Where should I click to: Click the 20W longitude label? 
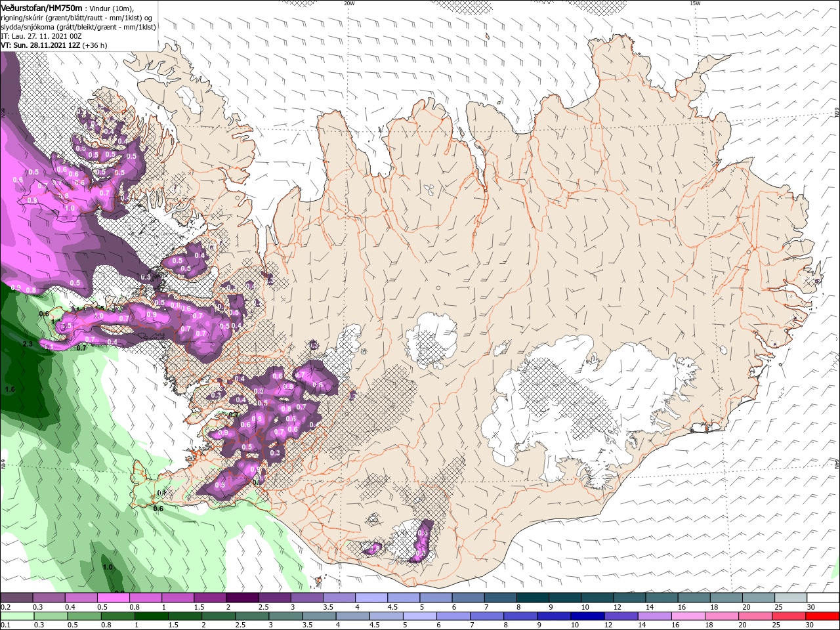click(x=349, y=3)
